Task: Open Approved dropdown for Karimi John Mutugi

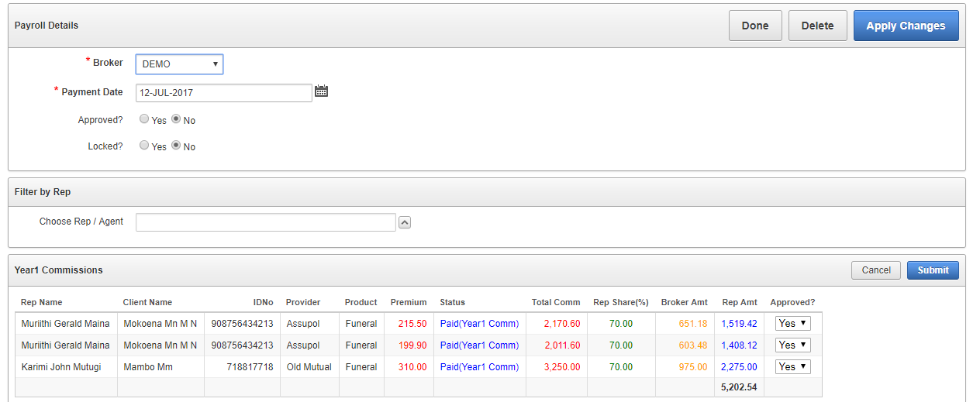Action: pos(792,366)
